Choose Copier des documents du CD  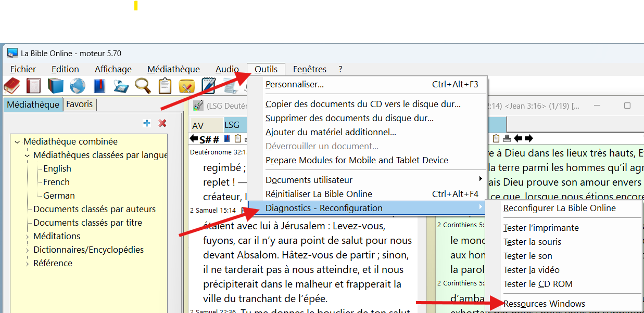click(367, 104)
